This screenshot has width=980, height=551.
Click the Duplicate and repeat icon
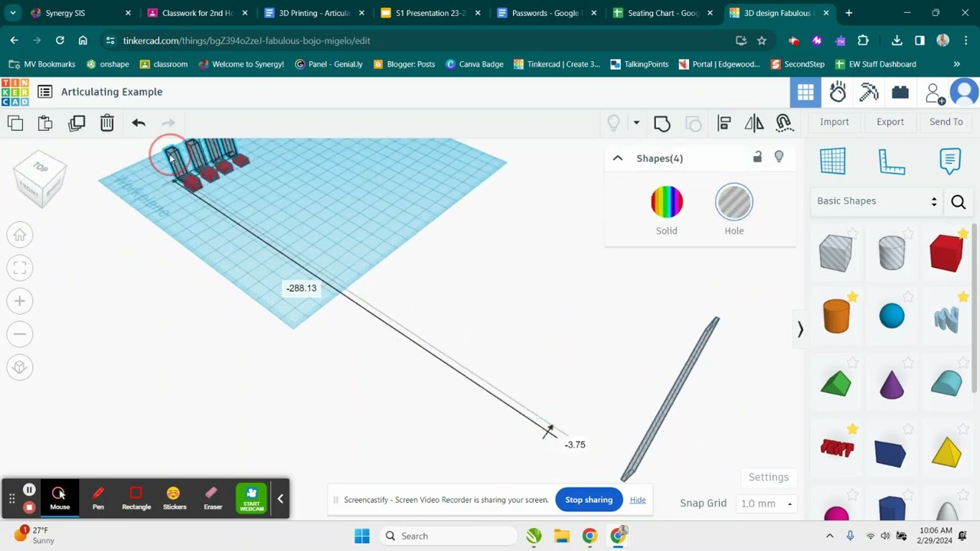pos(77,122)
